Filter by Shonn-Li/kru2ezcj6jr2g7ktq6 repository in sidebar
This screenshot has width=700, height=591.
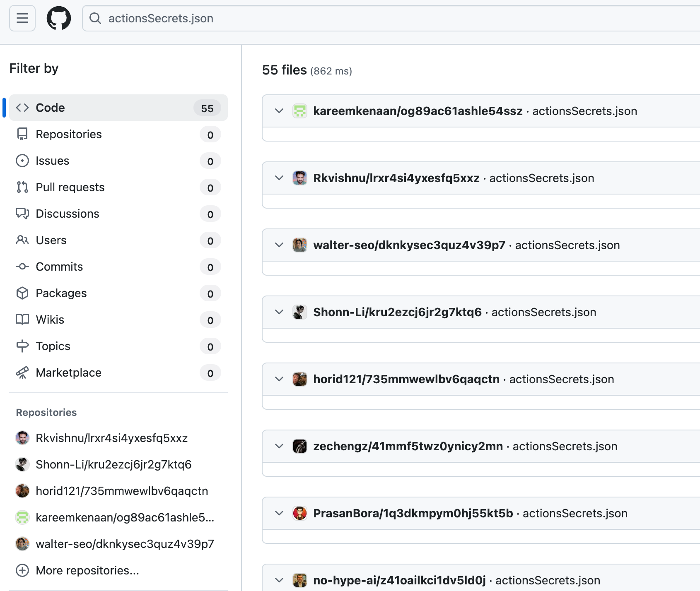(x=113, y=464)
